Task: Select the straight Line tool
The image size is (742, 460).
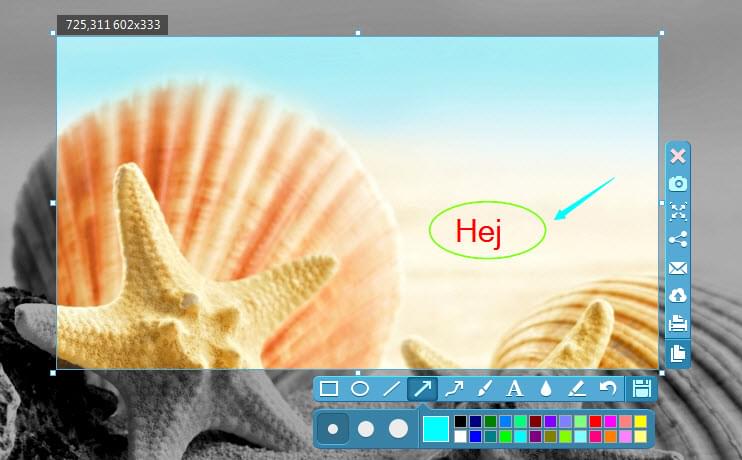Action: (391, 389)
